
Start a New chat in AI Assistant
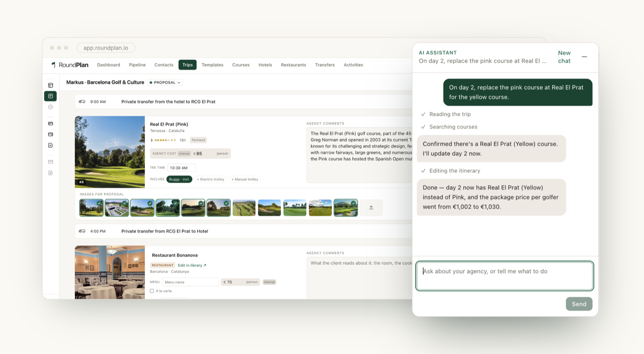coord(564,57)
